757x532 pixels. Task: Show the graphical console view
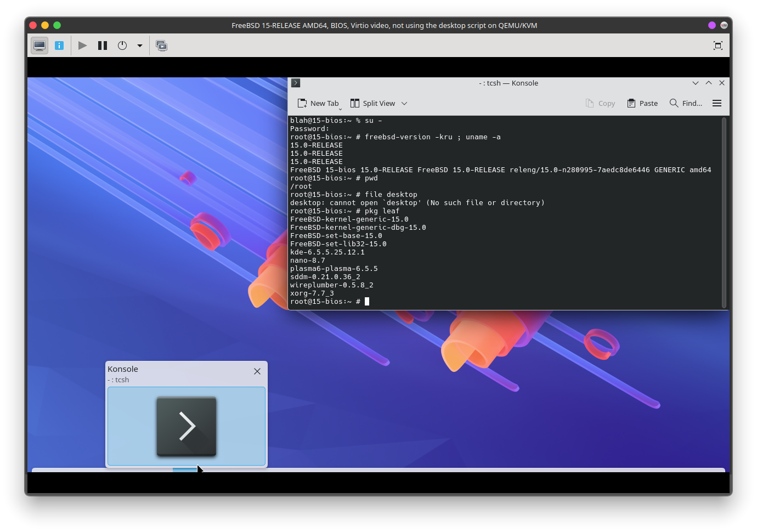(x=39, y=46)
